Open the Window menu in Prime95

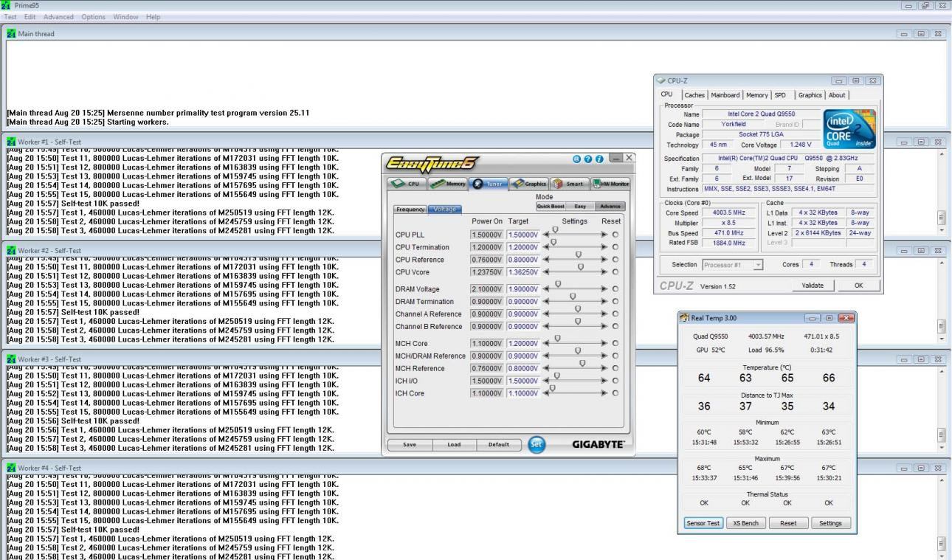tap(126, 17)
